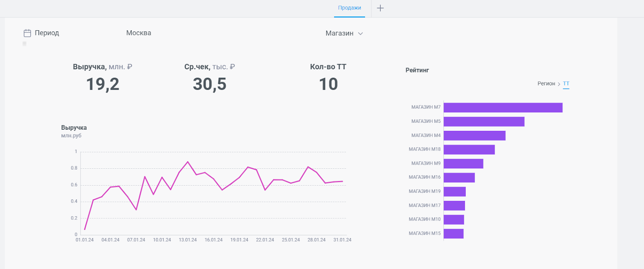
Task: Click the МАГАЗИН М15 bar
Action: pos(454,234)
